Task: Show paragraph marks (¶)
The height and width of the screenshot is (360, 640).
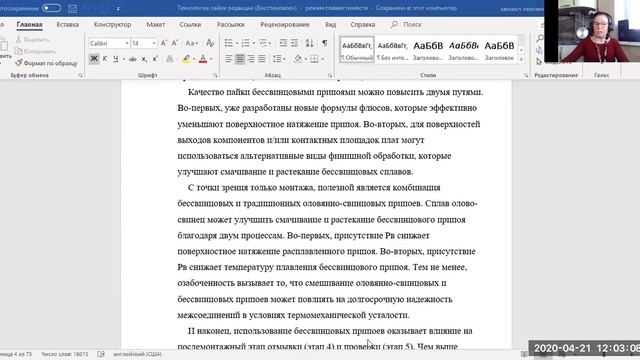Action: (325, 43)
